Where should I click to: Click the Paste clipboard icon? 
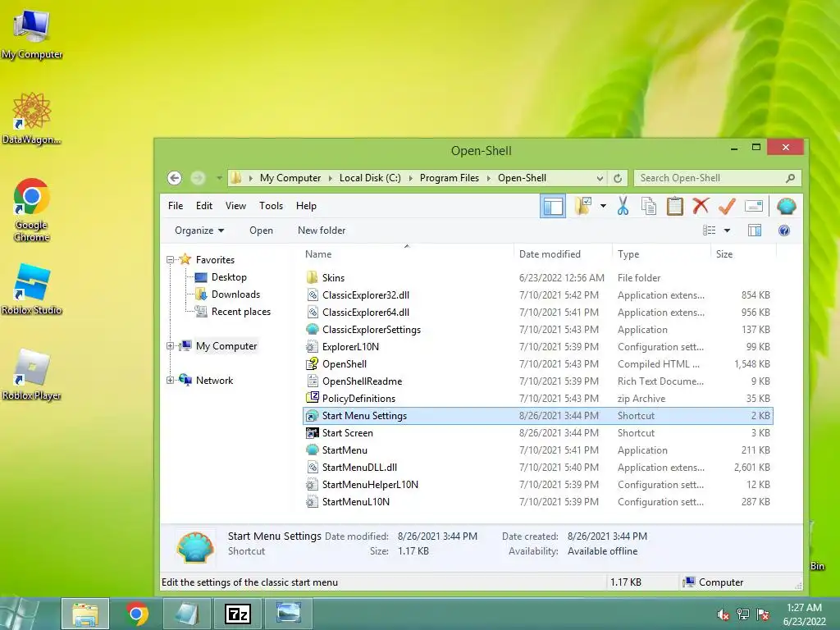675,206
